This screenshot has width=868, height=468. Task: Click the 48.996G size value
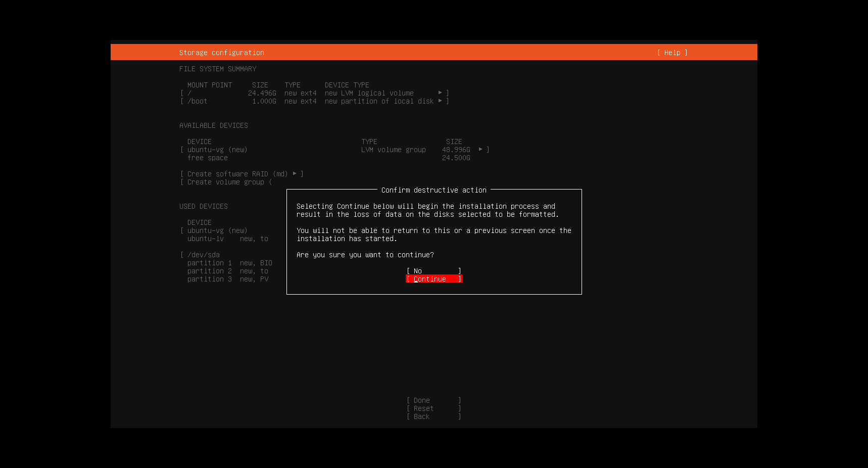click(x=456, y=150)
